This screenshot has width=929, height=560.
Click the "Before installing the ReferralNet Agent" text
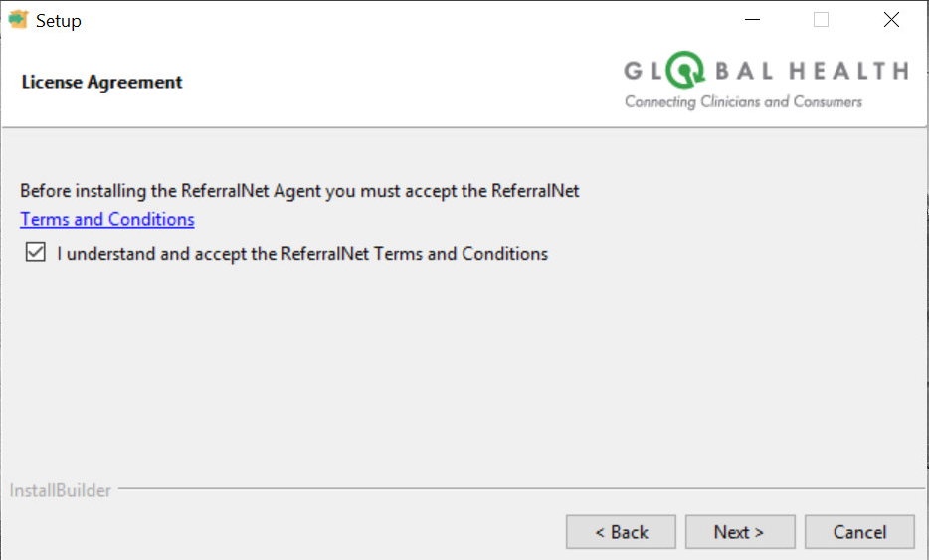click(299, 190)
